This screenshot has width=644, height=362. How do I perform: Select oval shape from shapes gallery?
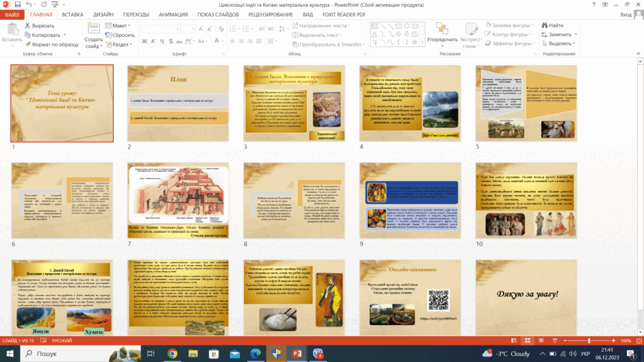point(406,26)
